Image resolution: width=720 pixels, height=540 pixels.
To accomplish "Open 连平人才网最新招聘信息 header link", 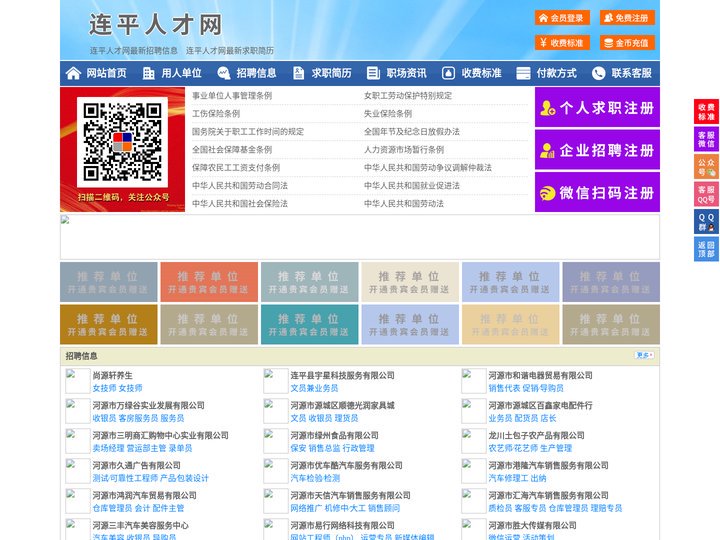I will pos(134,51).
